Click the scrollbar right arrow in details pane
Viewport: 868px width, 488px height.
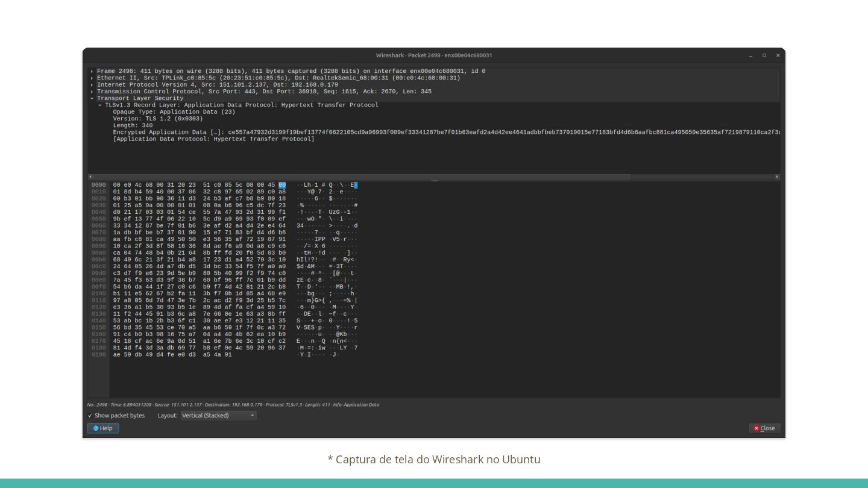(777, 177)
